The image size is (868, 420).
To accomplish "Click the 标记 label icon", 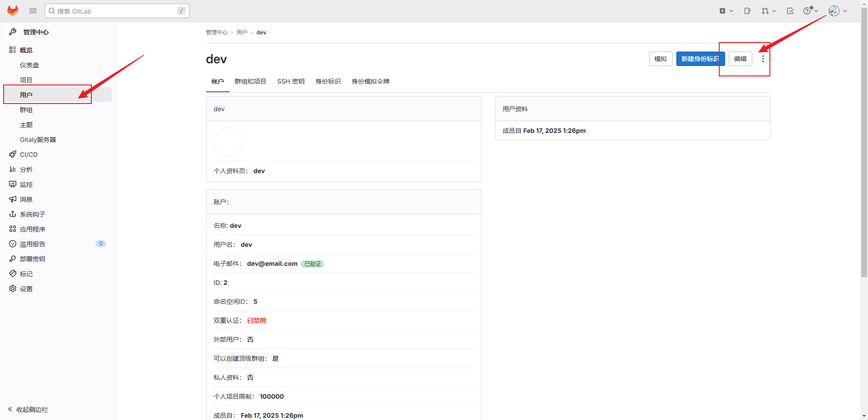I will pyautogui.click(x=13, y=274).
